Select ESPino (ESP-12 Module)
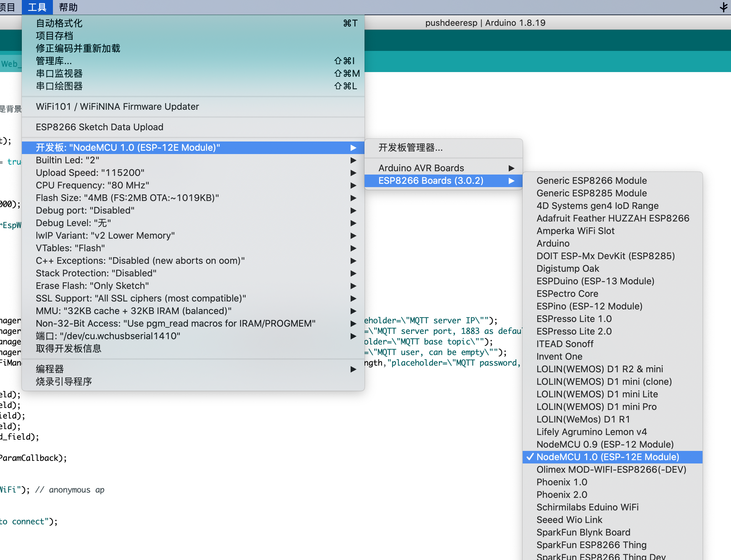Viewport: 731px width, 560px height. [x=613, y=306]
